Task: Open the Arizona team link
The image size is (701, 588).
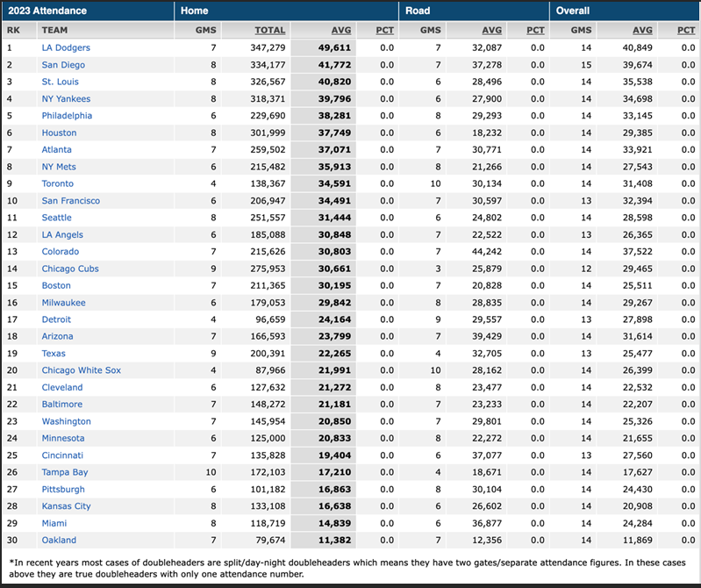Action: [x=57, y=336]
